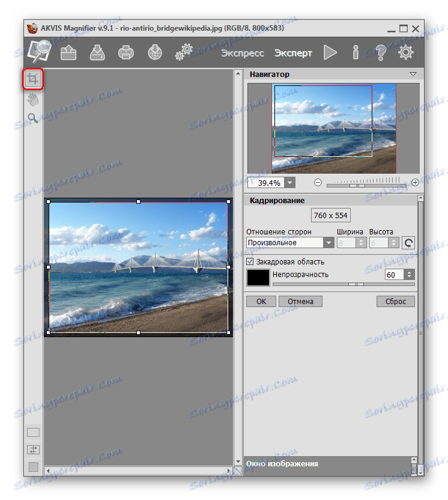Maximize the AKVIS Magnifier window

point(404,29)
